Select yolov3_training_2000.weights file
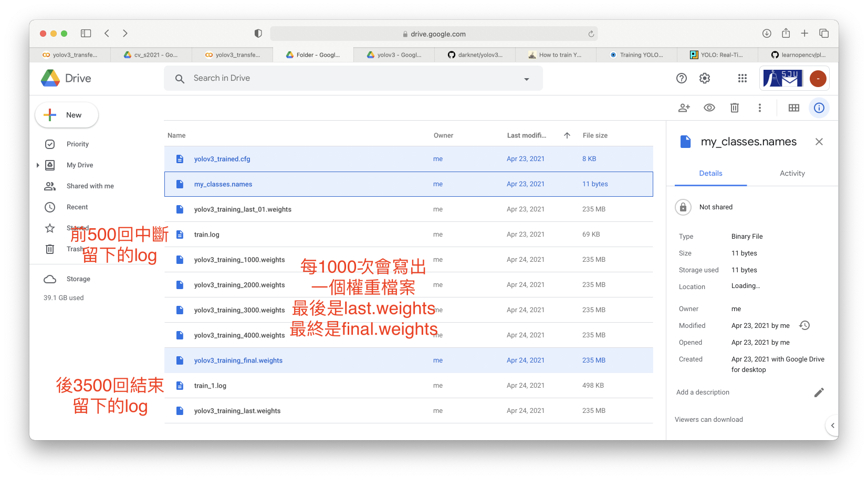The height and width of the screenshot is (479, 868). click(409, 285)
